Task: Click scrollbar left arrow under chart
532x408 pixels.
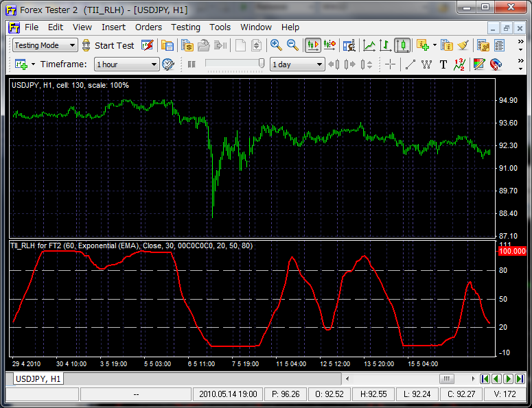Action: coord(347,379)
